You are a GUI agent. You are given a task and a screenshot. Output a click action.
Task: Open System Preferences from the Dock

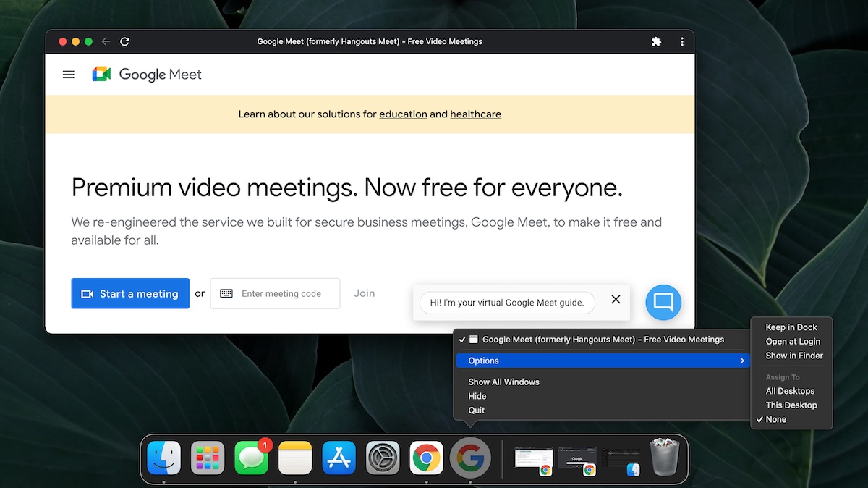coord(382,458)
